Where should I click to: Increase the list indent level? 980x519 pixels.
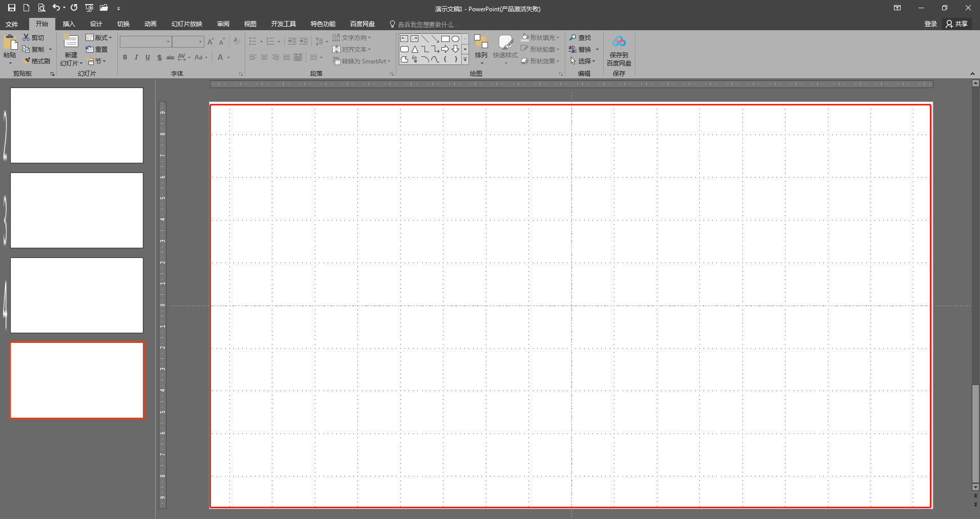coord(304,41)
